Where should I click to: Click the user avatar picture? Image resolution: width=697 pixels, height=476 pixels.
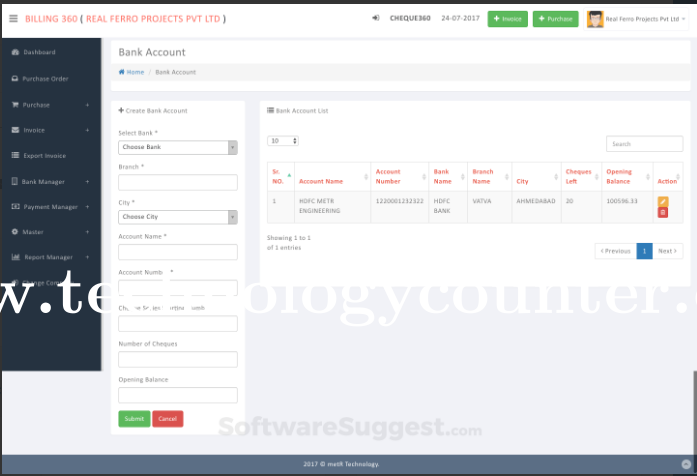coord(595,19)
